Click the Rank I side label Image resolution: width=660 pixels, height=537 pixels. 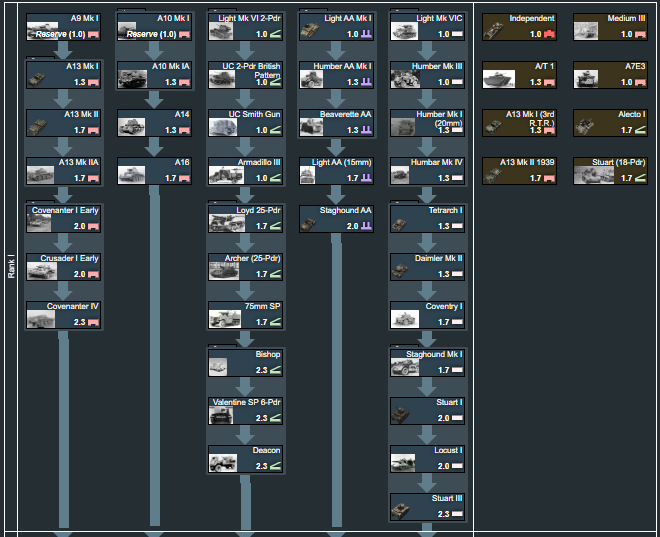(11, 269)
